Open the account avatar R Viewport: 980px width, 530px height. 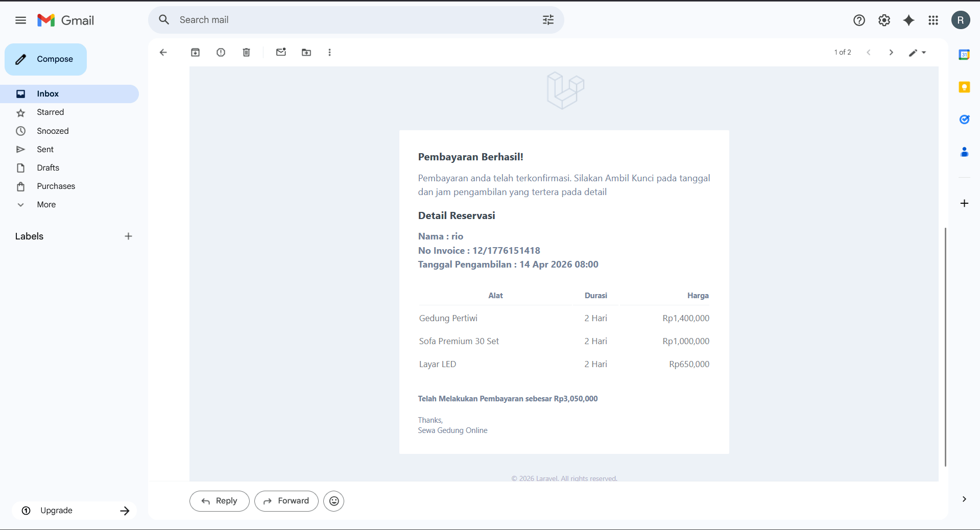click(x=961, y=20)
